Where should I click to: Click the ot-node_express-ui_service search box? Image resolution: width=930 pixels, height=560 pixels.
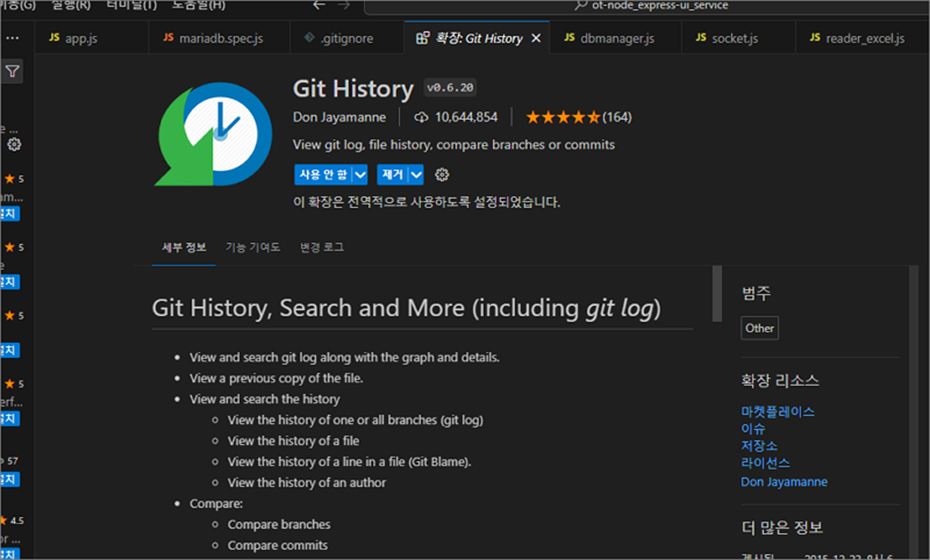click(646, 6)
